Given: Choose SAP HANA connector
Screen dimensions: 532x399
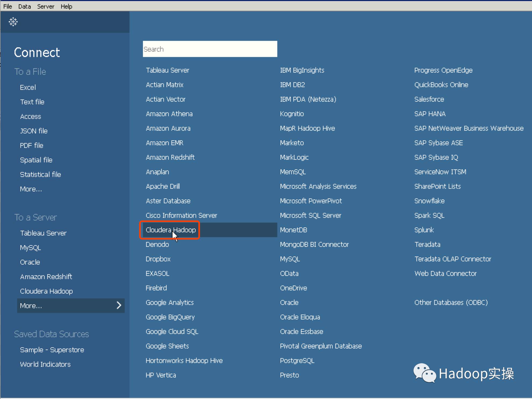Looking at the screenshot, I should (430, 114).
